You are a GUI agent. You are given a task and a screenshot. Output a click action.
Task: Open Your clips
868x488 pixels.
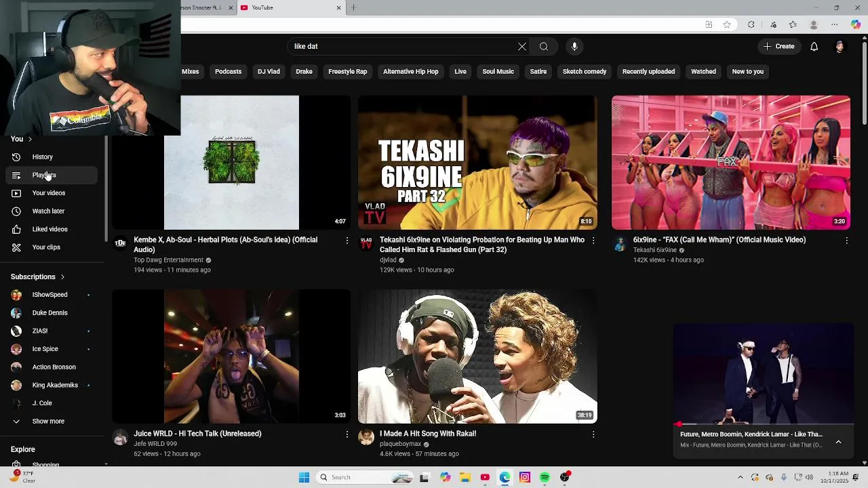click(x=52, y=247)
